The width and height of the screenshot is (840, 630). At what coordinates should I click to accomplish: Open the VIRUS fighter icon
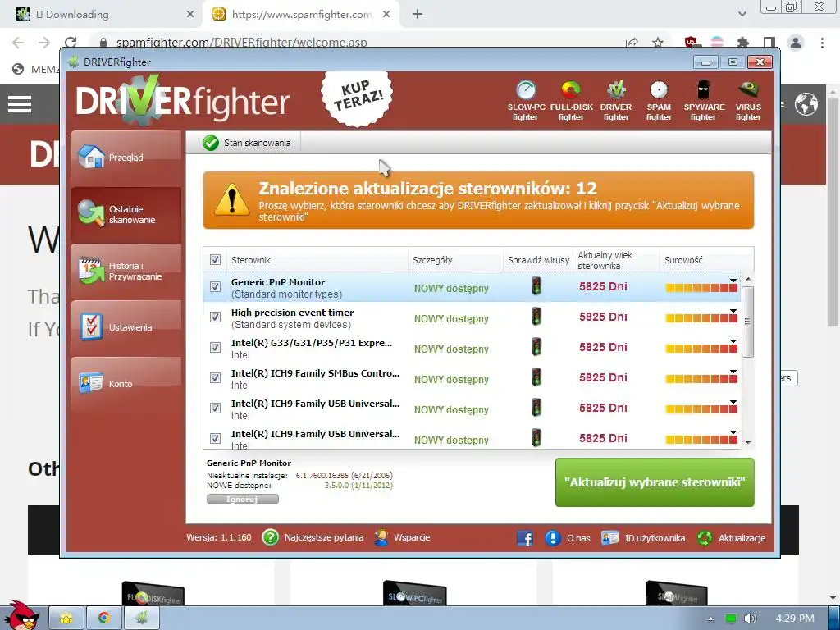pos(748,101)
